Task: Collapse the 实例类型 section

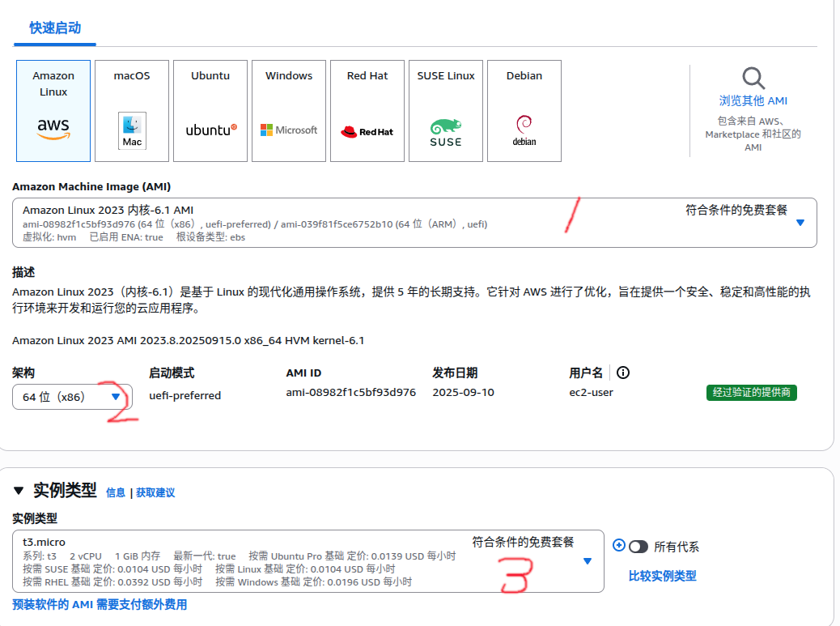Action: [x=19, y=491]
